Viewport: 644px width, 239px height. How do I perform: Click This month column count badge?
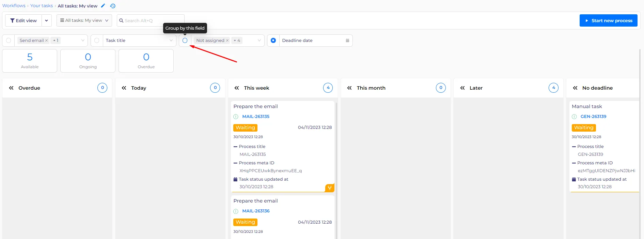point(441,88)
